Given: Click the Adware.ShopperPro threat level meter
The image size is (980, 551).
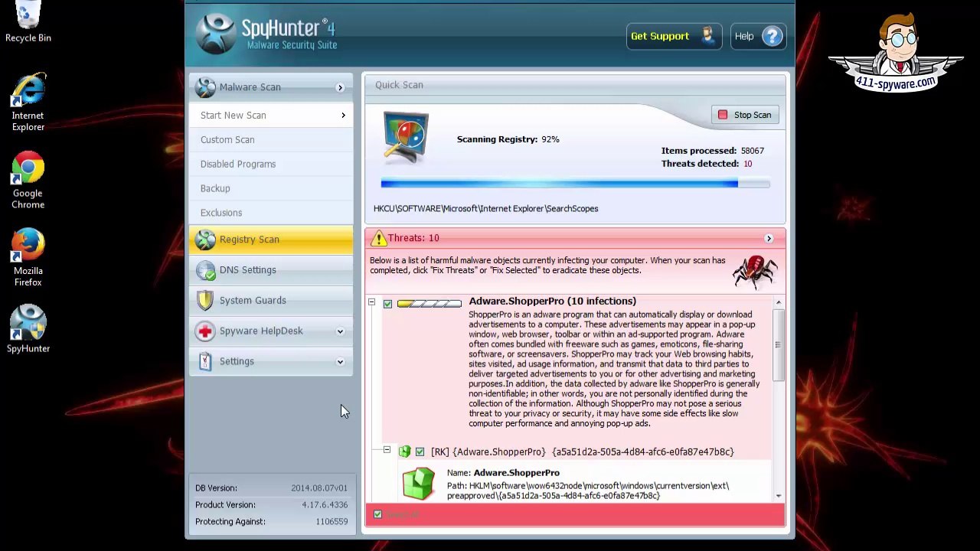Looking at the screenshot, I should pos(429,305).
